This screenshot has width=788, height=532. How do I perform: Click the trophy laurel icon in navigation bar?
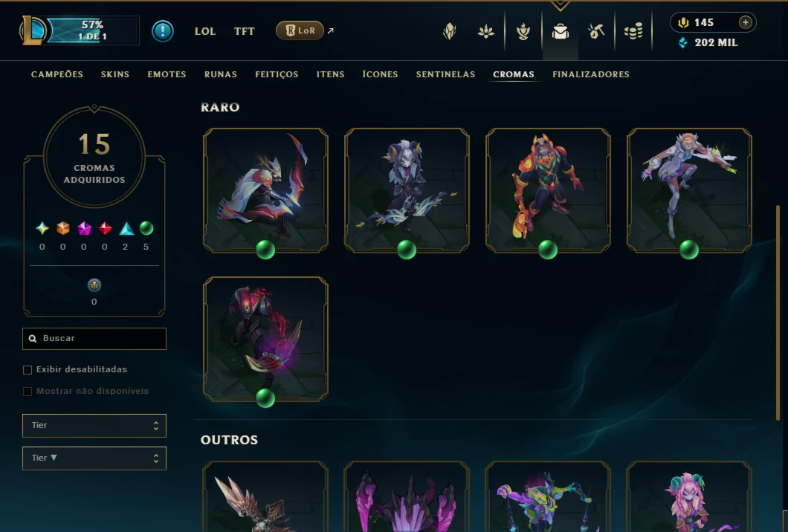(523, 32)
